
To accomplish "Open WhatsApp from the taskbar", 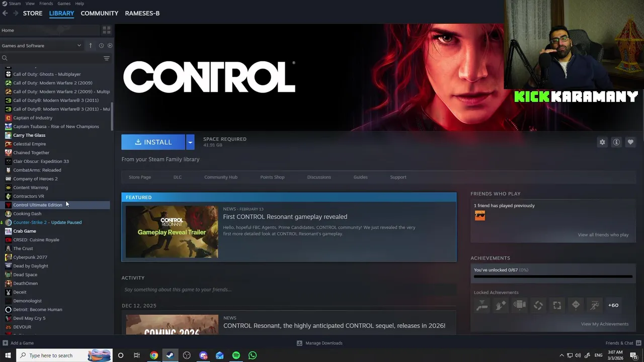I will [253, 355].
